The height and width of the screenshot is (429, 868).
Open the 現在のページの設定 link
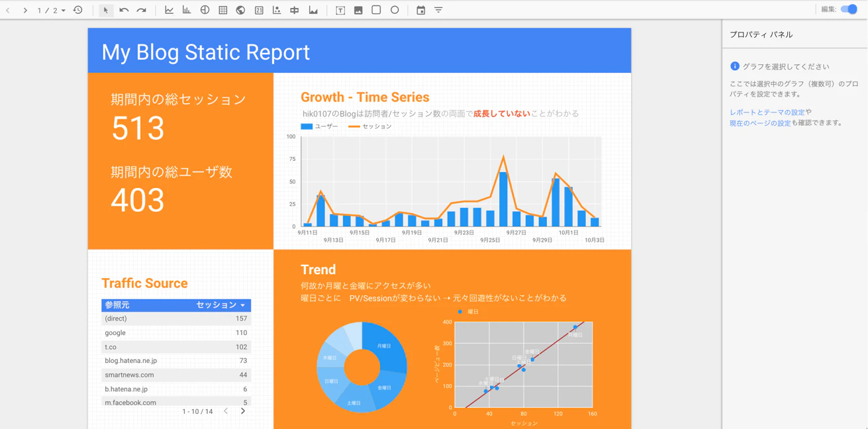[760, 123]
